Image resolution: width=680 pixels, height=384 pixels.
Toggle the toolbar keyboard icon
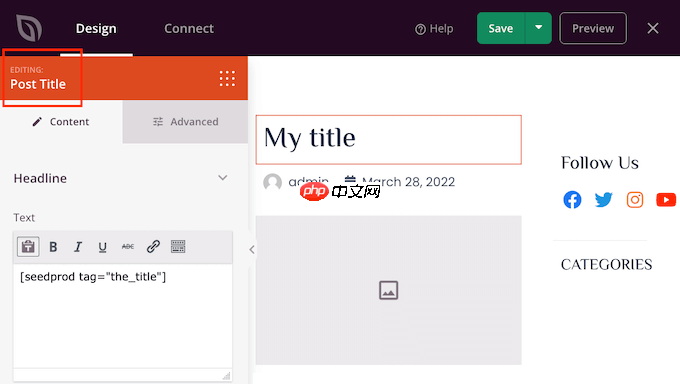178,246
